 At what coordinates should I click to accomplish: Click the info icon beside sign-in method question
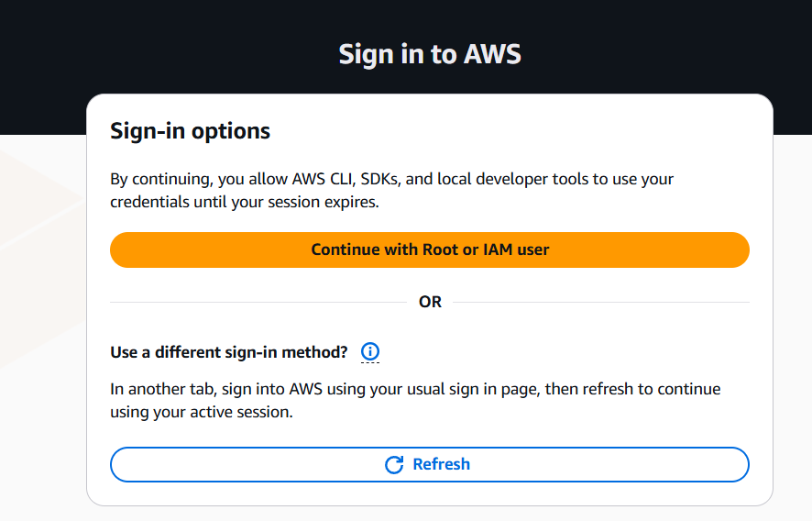pos(370,351)
